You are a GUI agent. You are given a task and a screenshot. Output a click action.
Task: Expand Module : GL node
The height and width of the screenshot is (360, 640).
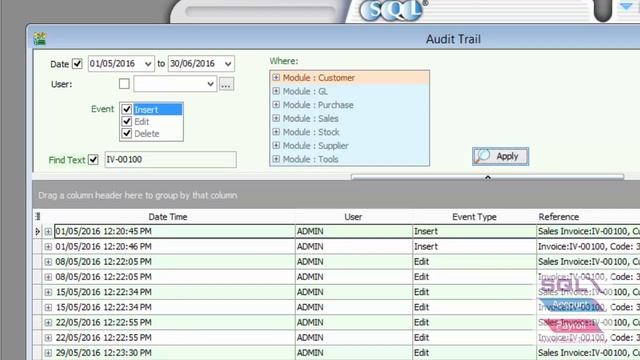click(x=276, y=91)
